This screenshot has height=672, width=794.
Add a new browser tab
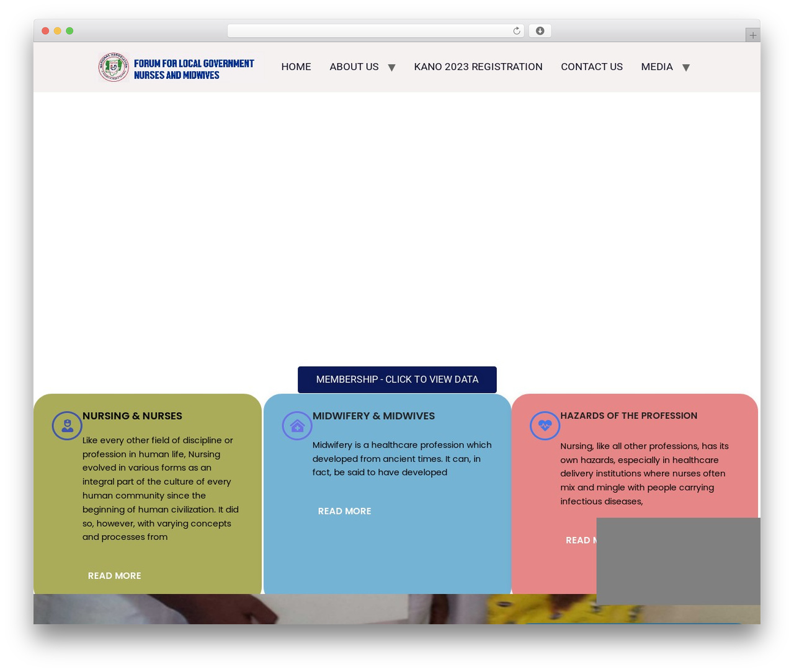coord(752,35)
